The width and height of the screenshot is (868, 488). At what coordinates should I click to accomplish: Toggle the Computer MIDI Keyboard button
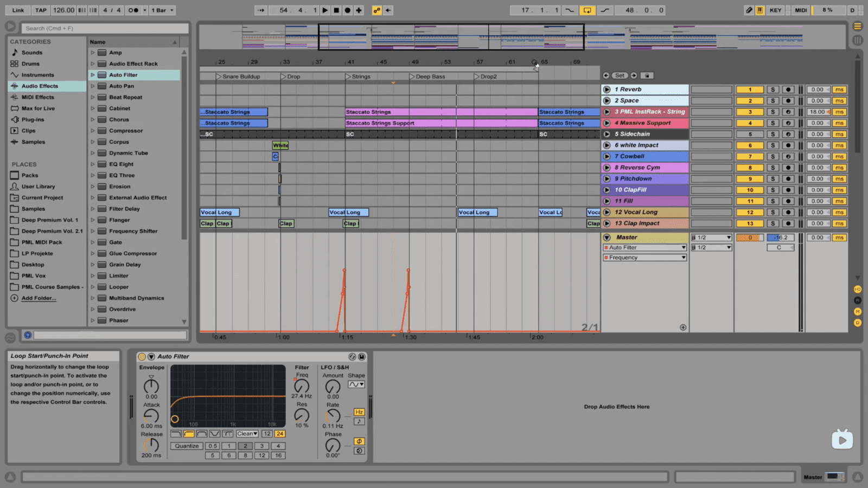tap(760, 10)
